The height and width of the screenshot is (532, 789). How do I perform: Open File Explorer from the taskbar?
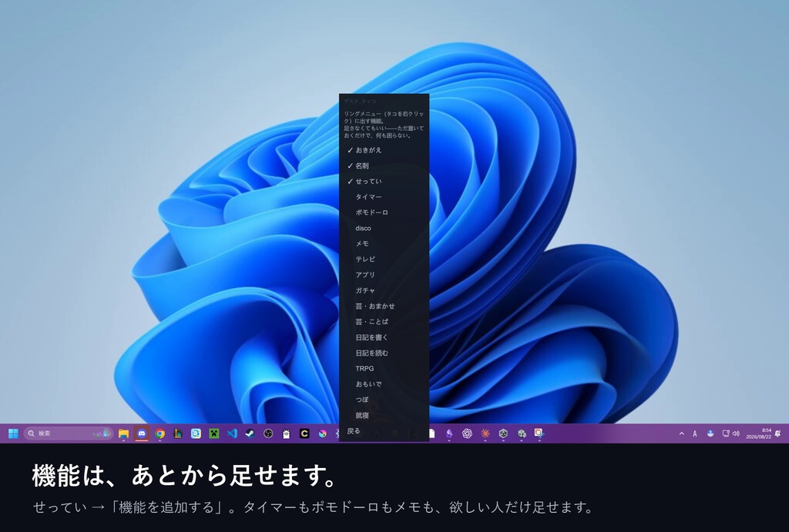click(123, 433)
